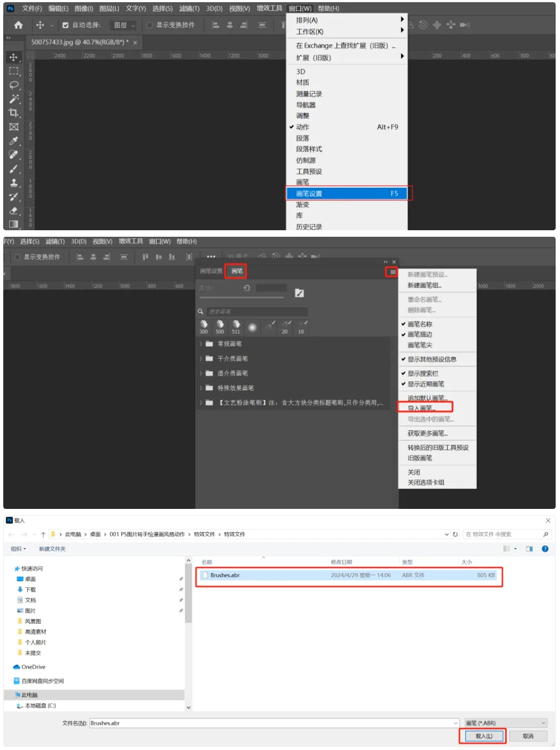Go back in the load dialog
560x750 pixels.
point(11,534)
